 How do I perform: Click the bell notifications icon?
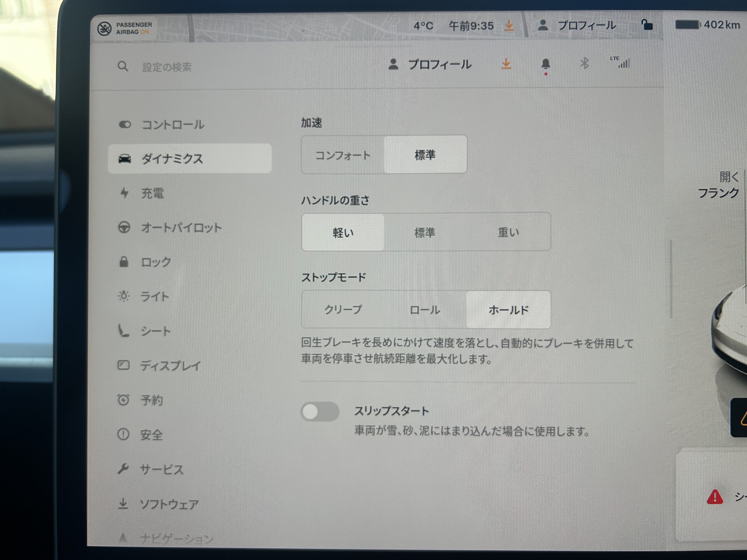coord(545,64)
